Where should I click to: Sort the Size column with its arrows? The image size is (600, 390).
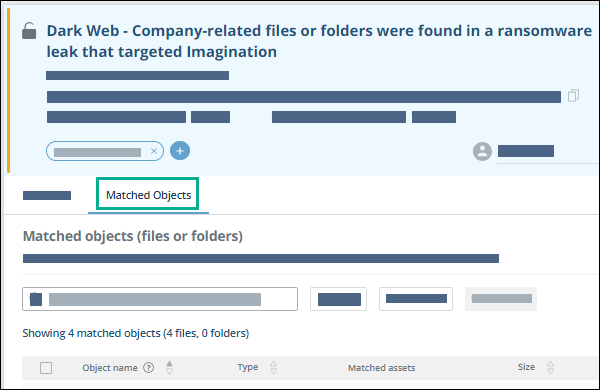pos(550,367)
